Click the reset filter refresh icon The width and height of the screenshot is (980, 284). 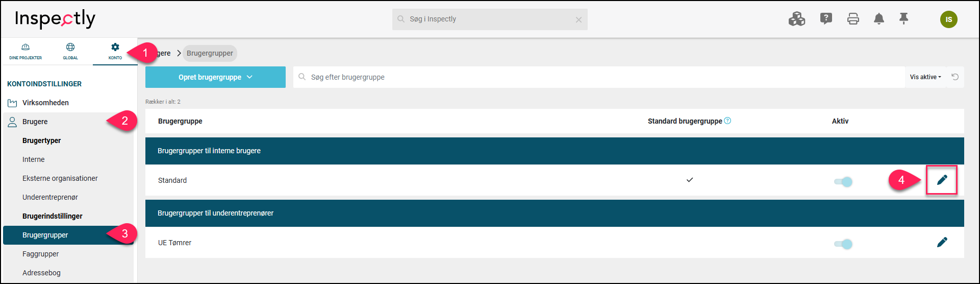click(x=955, y=77)
